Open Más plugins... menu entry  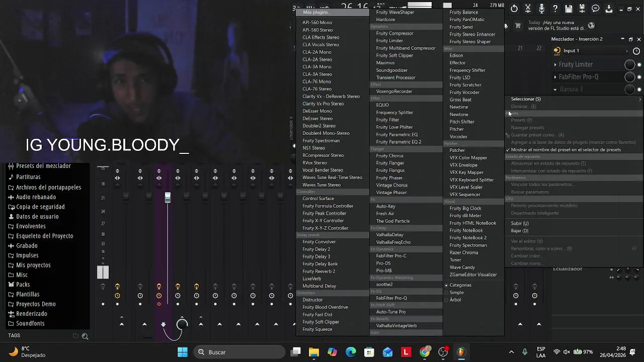tap(333, 12)
